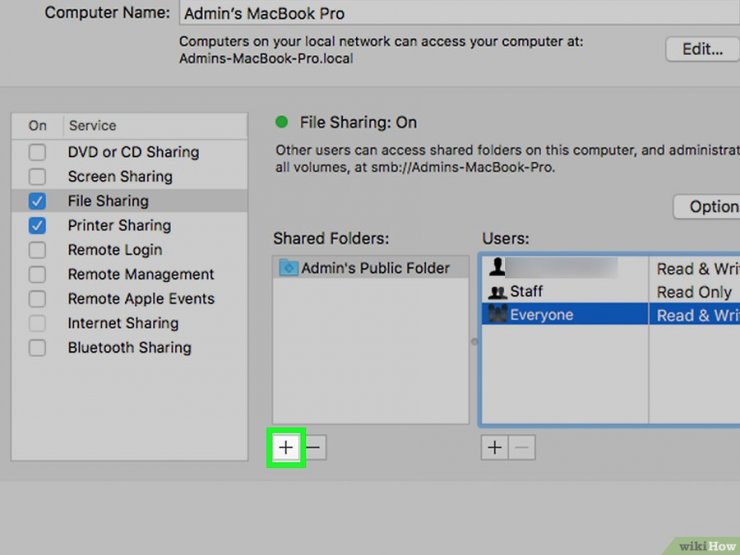Enable the DVD or CD Sharing checkbox
The width and height of the screenshot is (740, 555).
click(x=37, y=152)
